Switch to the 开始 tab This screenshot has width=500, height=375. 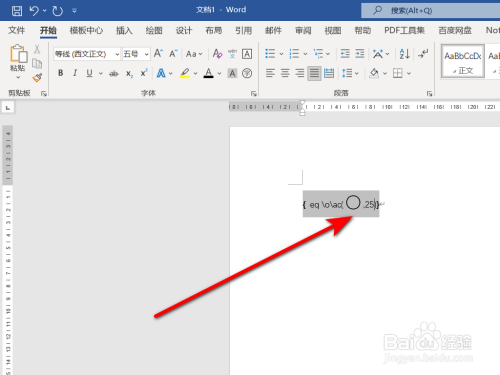[48, 30]
